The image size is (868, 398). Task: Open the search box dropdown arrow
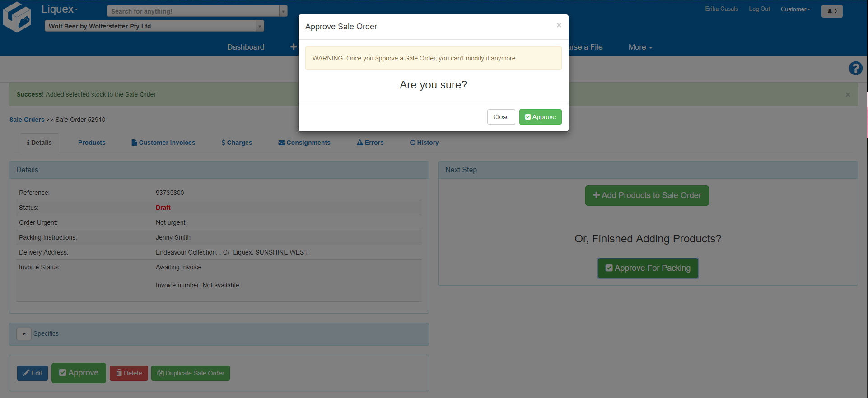pos(283,11)
